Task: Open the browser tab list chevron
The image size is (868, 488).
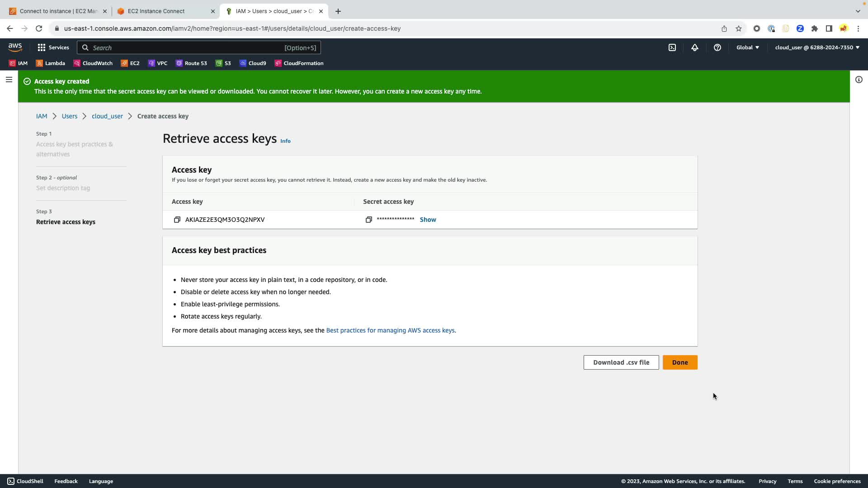Action: 858,11
